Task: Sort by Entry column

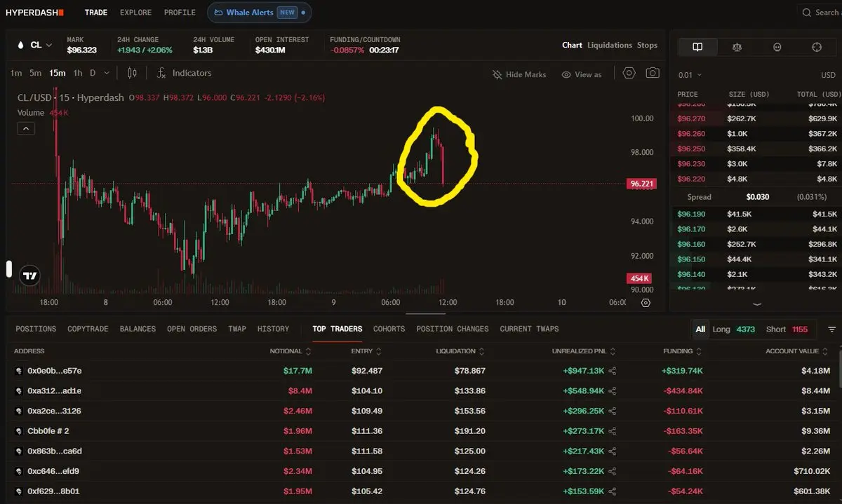Action: [x=367, y=351]
